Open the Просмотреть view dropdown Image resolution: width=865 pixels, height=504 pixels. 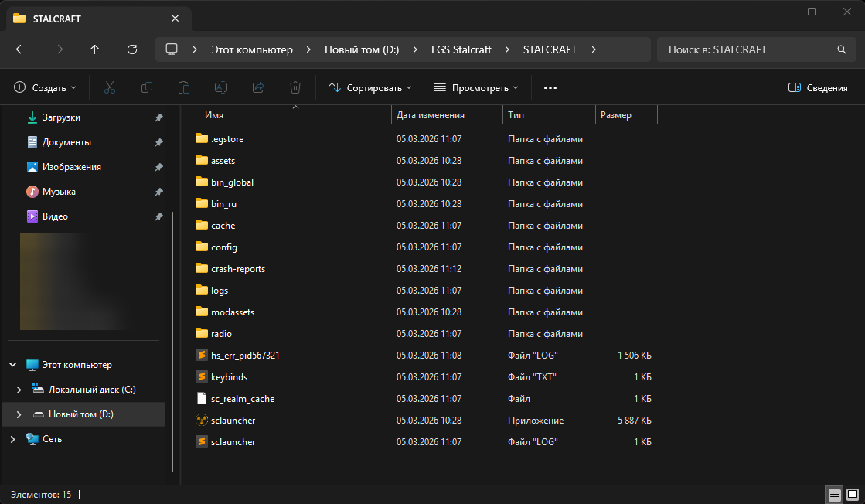[475, 88]
